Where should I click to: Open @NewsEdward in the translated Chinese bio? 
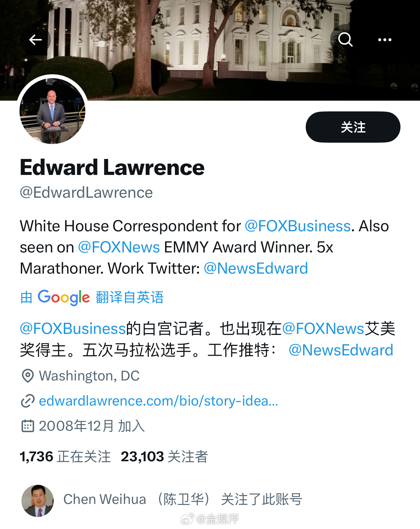pos(341,350)
